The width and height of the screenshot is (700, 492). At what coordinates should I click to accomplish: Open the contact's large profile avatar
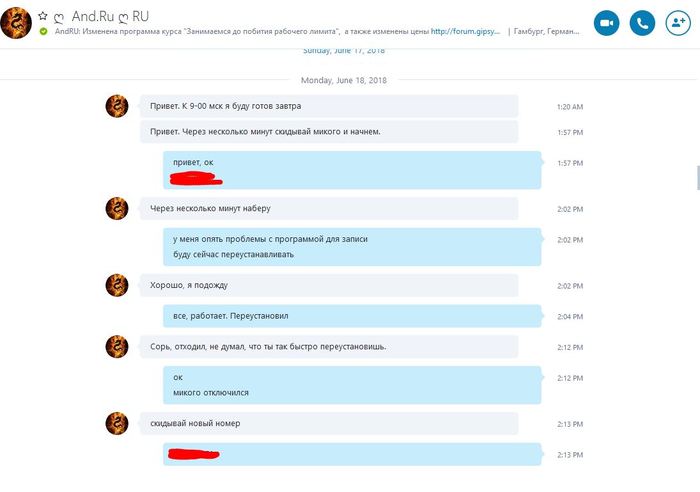16,23
